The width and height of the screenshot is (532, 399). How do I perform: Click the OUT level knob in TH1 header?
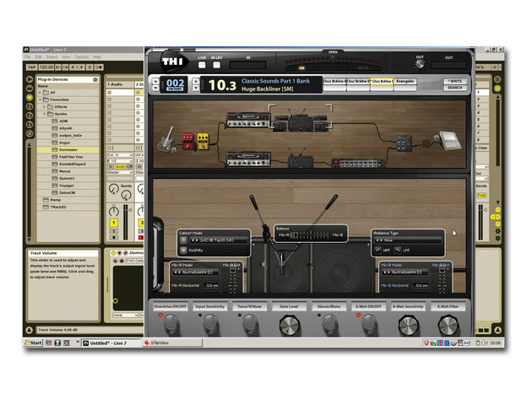pyautogui.click(x=420, y=64)
